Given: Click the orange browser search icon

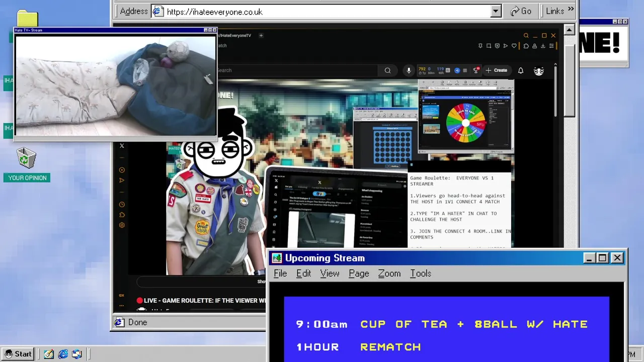Looking at the screenshot, I should [526, 36].
